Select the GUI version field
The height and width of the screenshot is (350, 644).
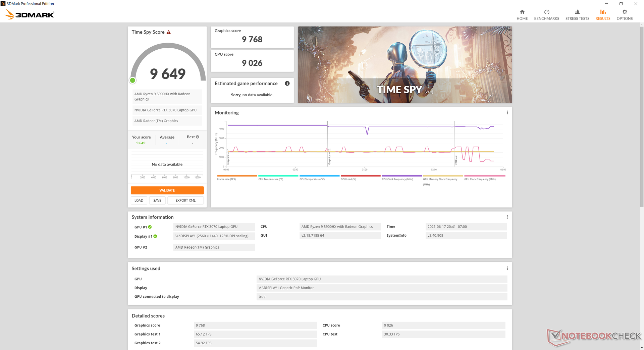(x=340, y=236)
